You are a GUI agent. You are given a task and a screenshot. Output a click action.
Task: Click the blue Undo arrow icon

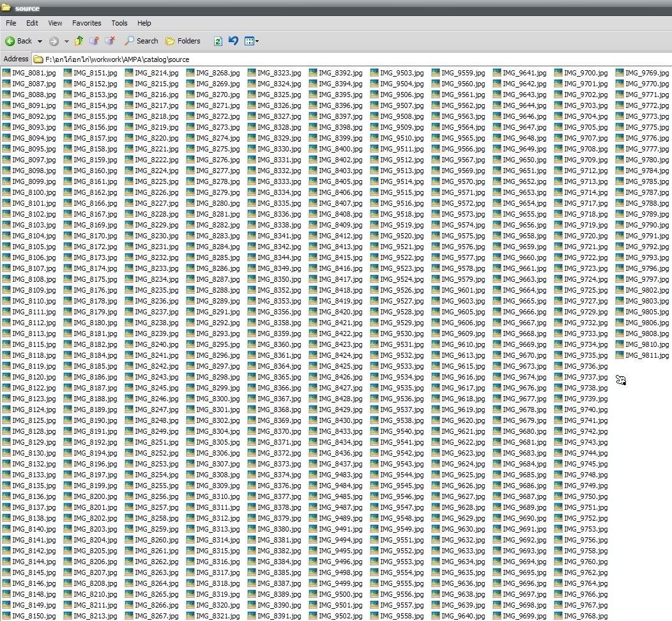pyautogui.click(x=233, y=41)
